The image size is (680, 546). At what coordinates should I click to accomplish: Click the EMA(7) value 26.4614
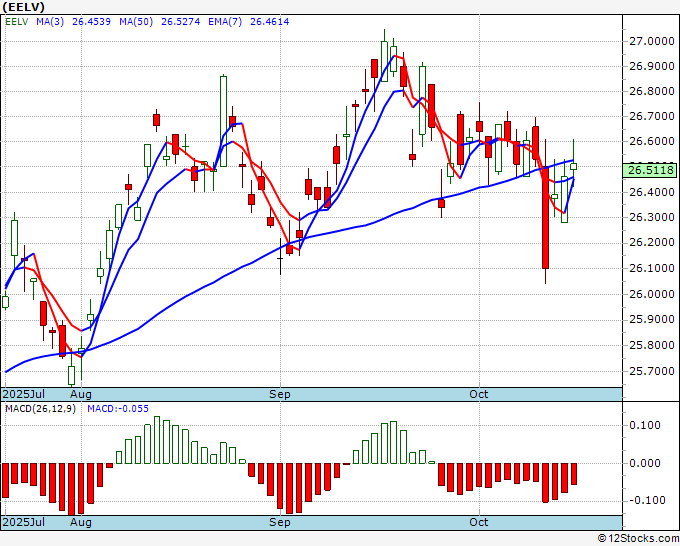270,22
